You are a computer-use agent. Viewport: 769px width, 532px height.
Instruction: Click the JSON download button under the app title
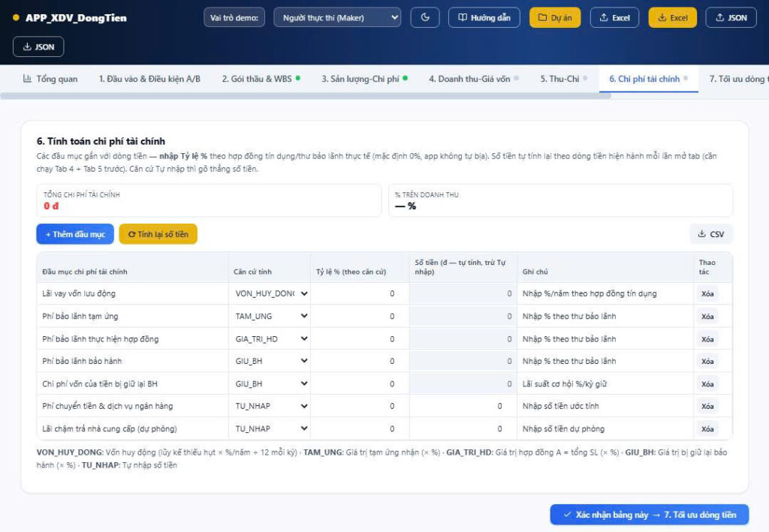pyautogui.click(x=38, y=47)
